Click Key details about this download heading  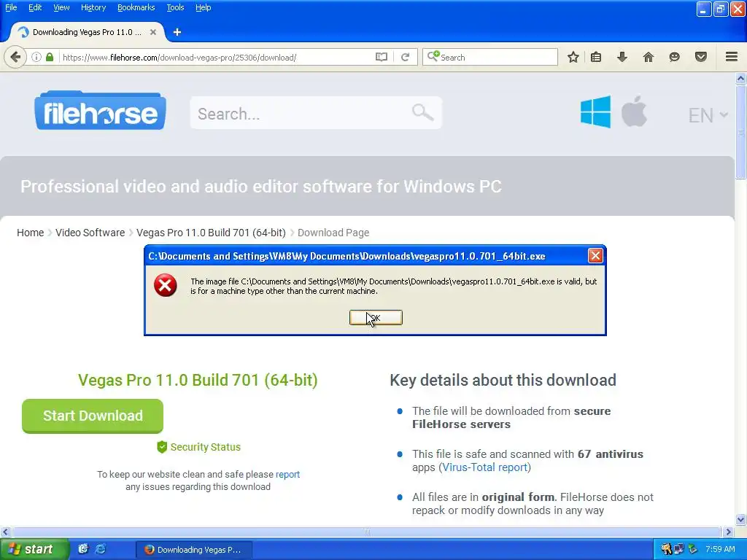(x=503, y=380)
